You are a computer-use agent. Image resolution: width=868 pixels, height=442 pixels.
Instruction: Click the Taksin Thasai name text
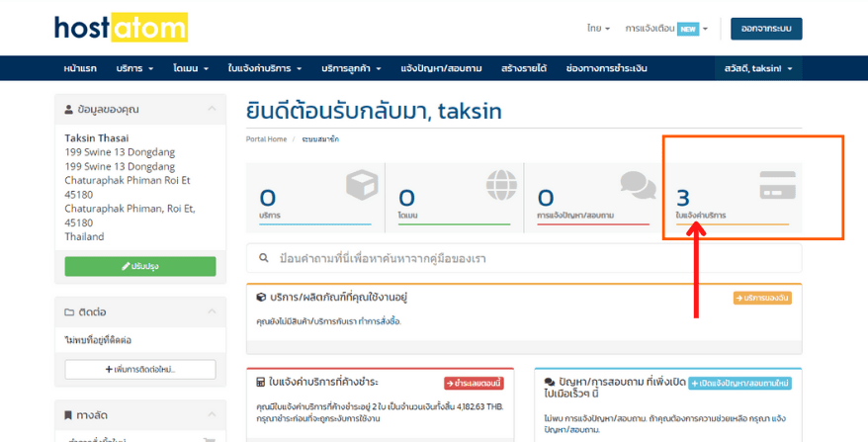[x=96, y=137]
